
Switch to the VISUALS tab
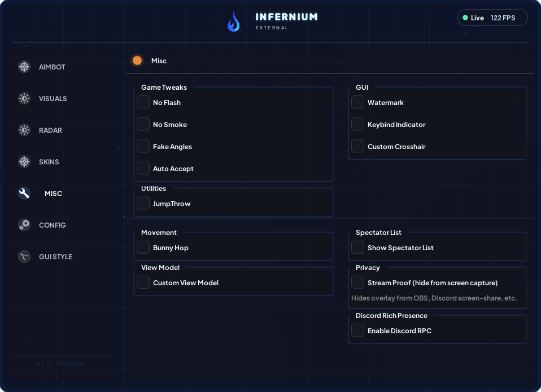pos(53,99)
